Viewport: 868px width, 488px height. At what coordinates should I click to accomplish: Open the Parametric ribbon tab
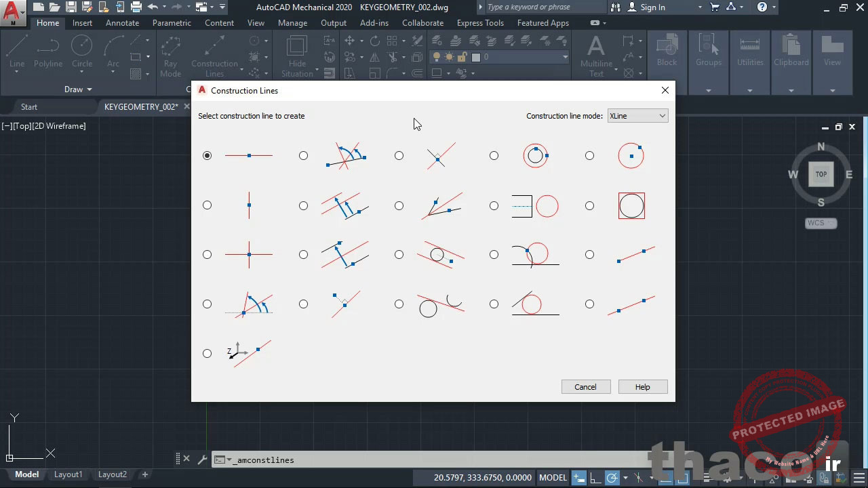pos(172,23)
